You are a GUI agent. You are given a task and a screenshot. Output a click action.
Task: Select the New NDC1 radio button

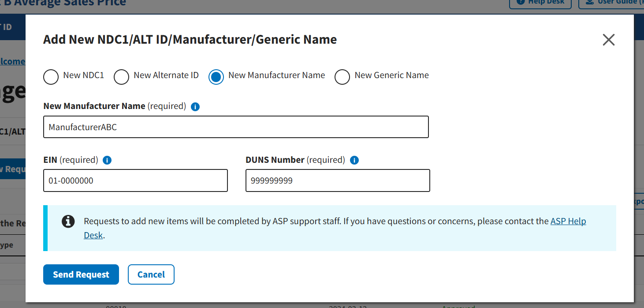tap(51, 77)
